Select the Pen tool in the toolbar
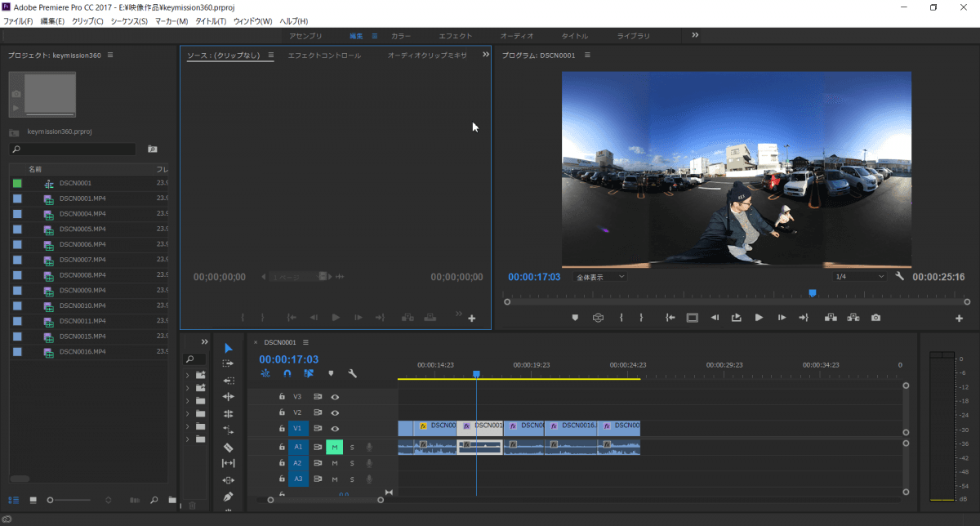This screenshot has width=980, height=526. coord(228,496)
